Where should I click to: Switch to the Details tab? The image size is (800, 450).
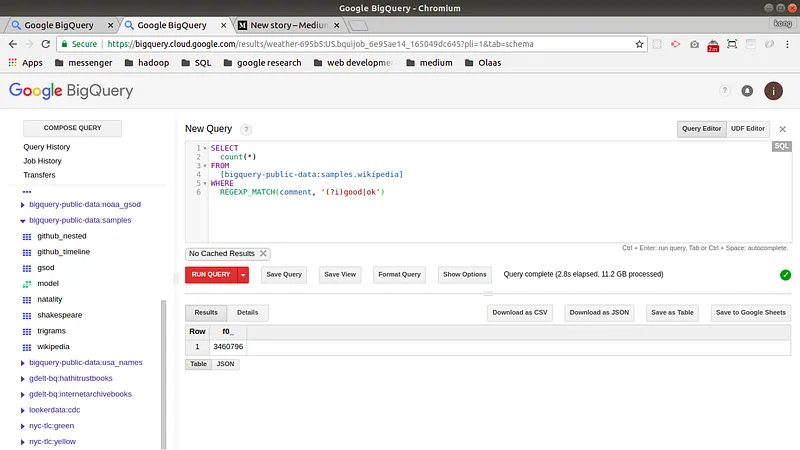coord(247,313)
